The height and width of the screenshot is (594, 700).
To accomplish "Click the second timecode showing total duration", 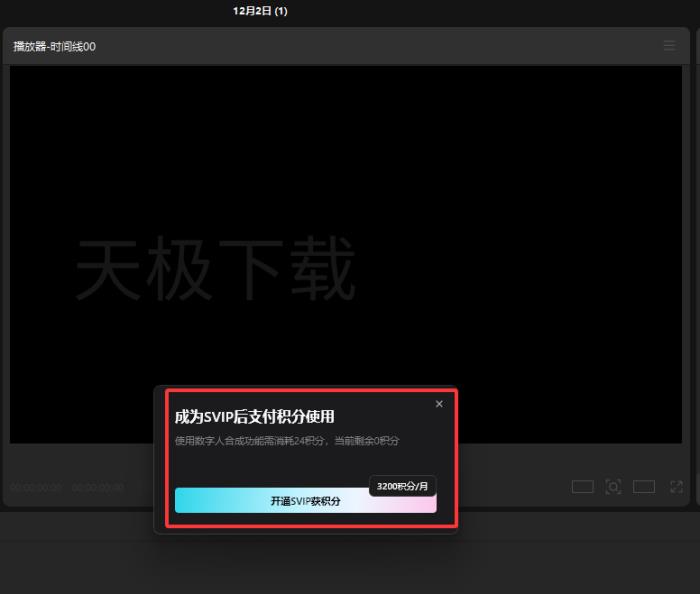I will (97, 488).
